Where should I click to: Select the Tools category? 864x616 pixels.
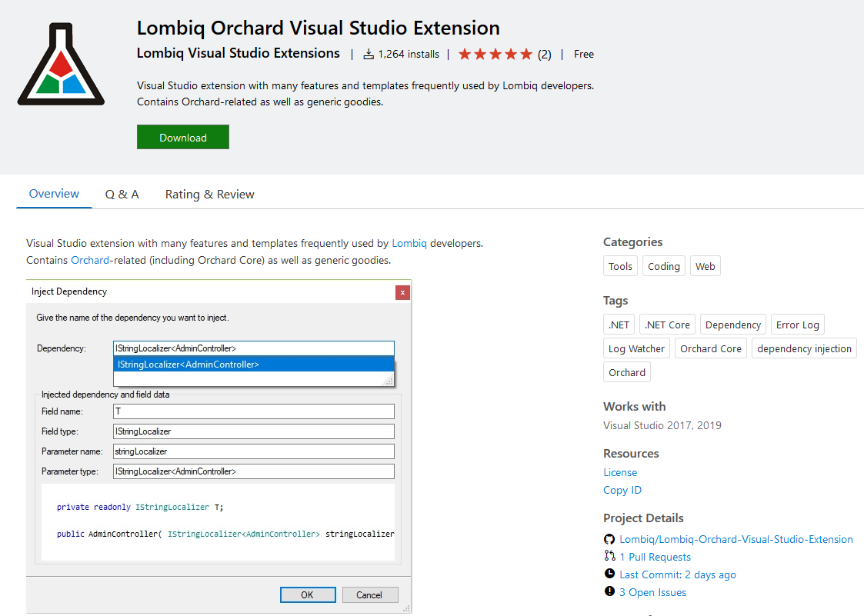620,266
